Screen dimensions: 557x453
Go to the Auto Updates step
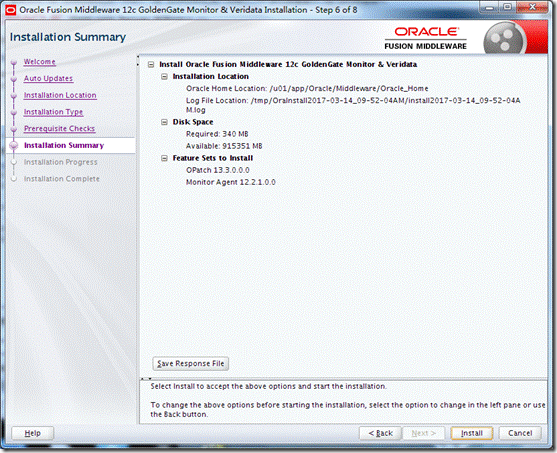(48, 79)
